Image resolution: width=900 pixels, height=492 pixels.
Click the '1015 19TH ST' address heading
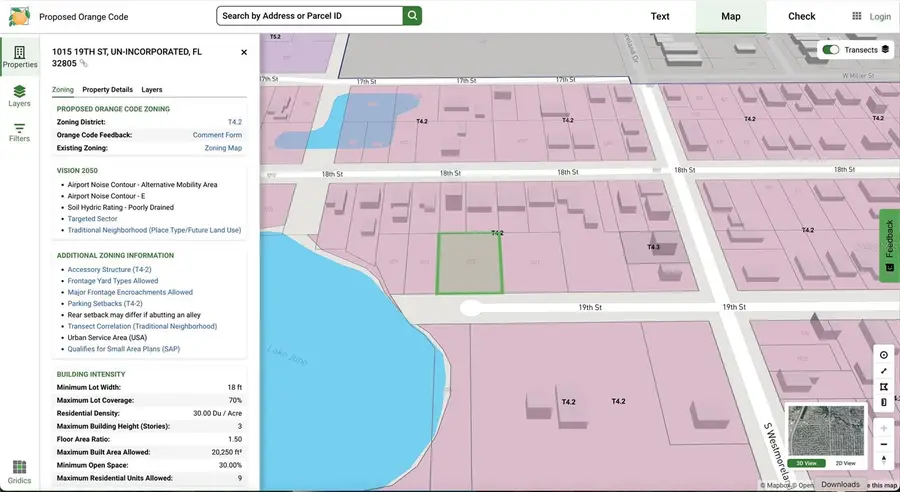coord(127,57)
